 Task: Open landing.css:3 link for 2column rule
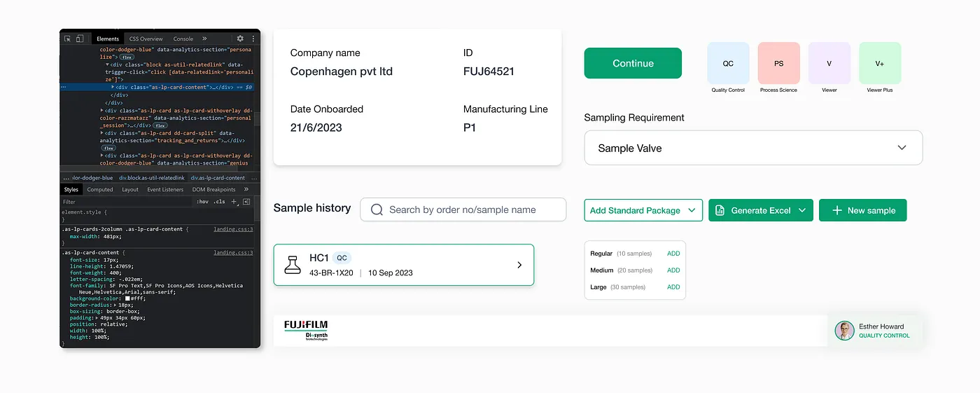point(233,229)
